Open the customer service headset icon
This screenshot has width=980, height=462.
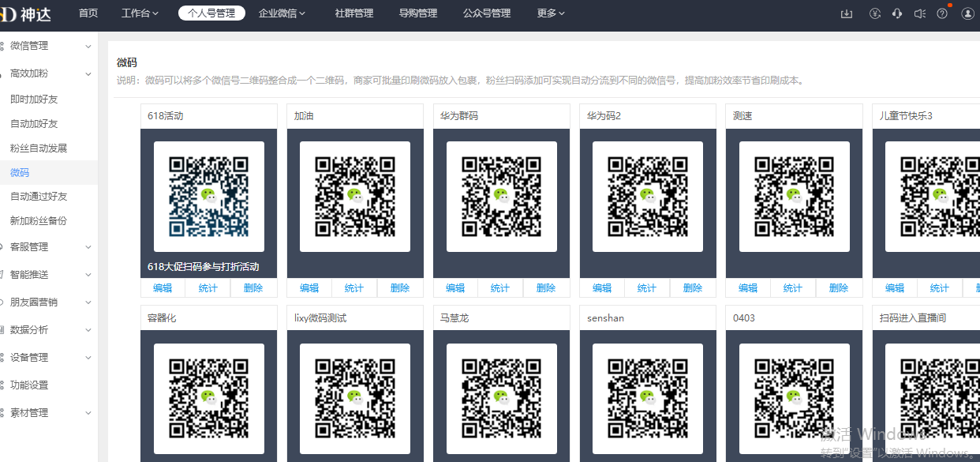[897, 13]
